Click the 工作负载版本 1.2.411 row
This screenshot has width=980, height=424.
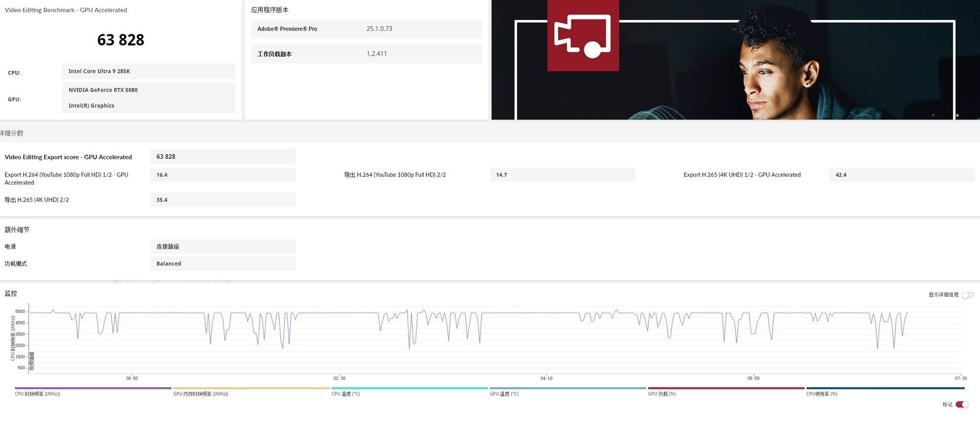coord(366,54)
